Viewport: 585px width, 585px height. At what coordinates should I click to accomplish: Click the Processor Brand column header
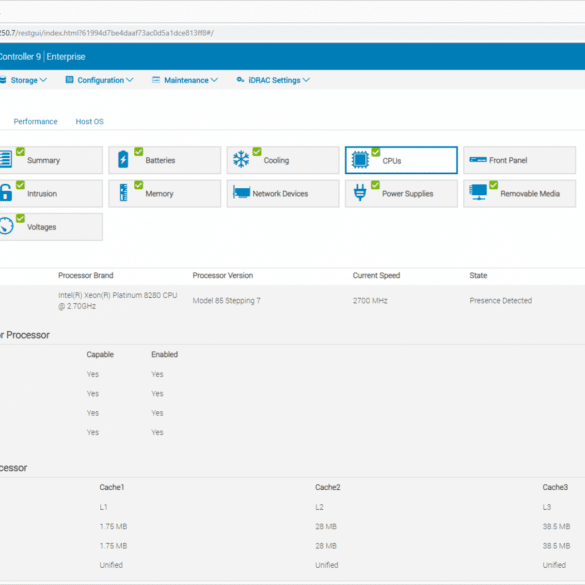coord(86,275)
